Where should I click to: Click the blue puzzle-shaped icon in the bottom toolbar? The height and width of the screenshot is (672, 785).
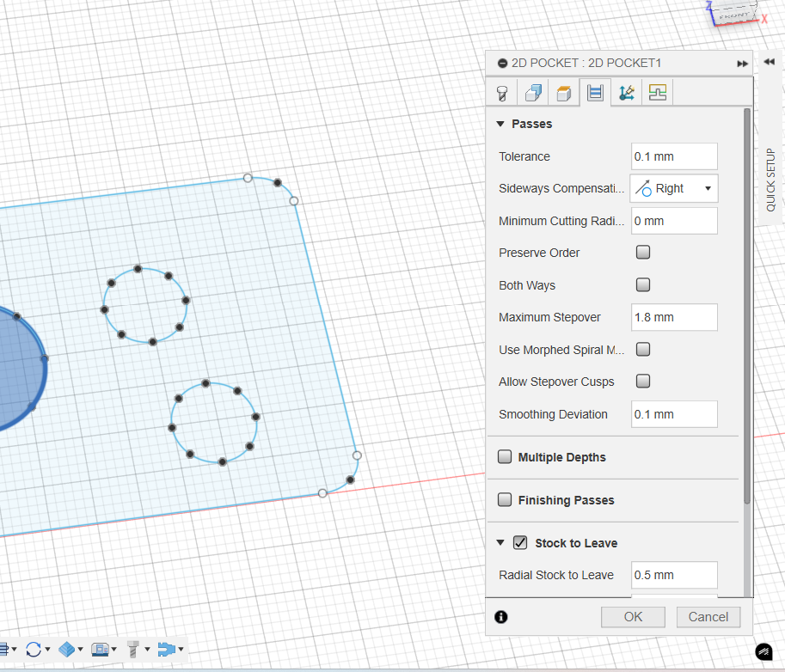coord(166,649)
